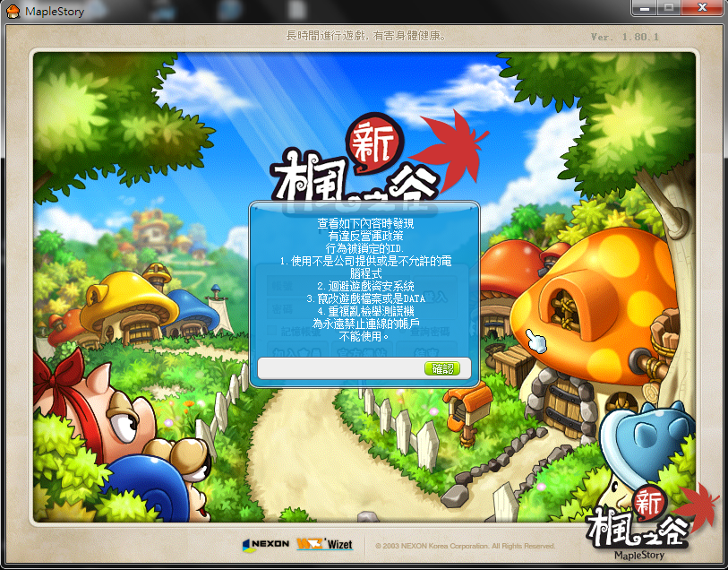Click the dimmed 密碼 password input field
Viewport: 728px width, 570px height.
click(337, 308)
